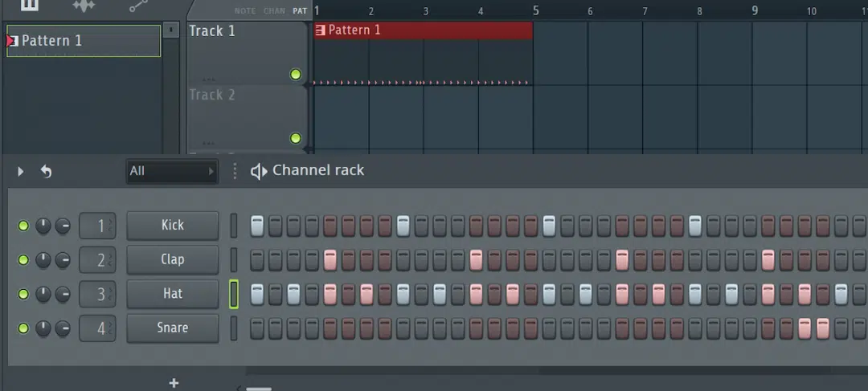Click the Channel rack play arrow icon

click(20, 172)
